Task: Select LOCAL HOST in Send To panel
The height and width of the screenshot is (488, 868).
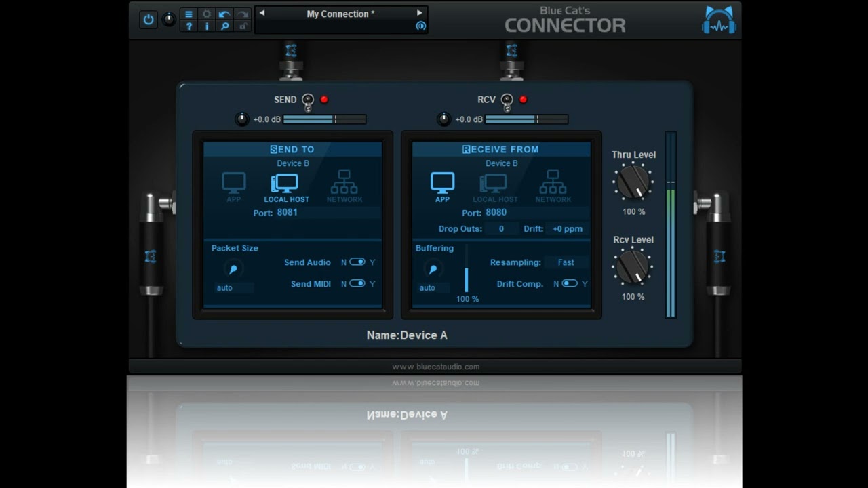Action: pos(286,187)
